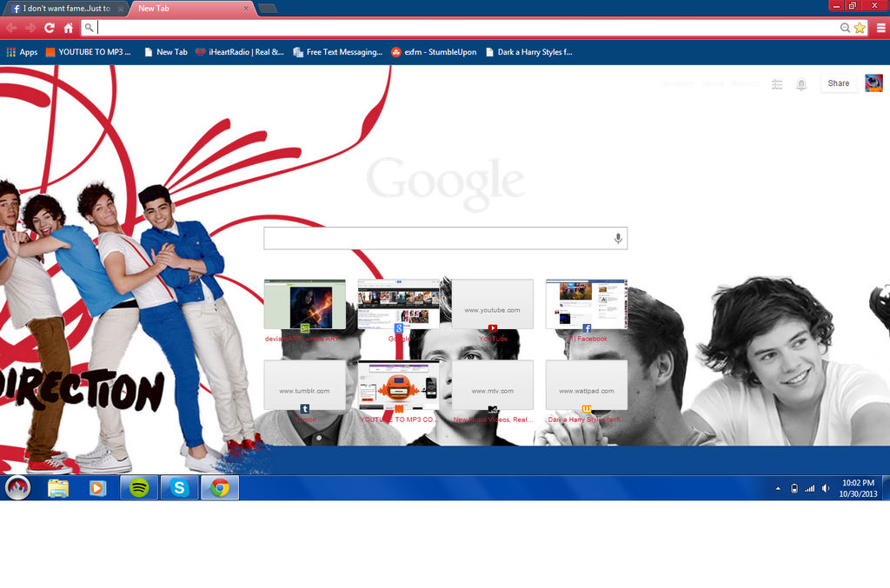Close the Facebook tab
Image resolution: width=890 pixels, height=588 pixels.
click(x=120, y=9)
